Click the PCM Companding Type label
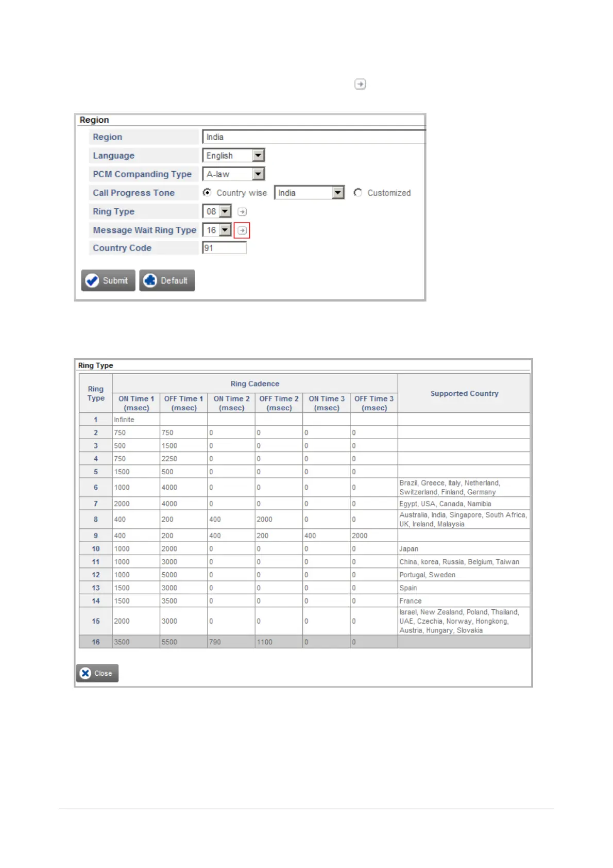Viewport: 613px width, 868px height. click(x=142, y=174)
